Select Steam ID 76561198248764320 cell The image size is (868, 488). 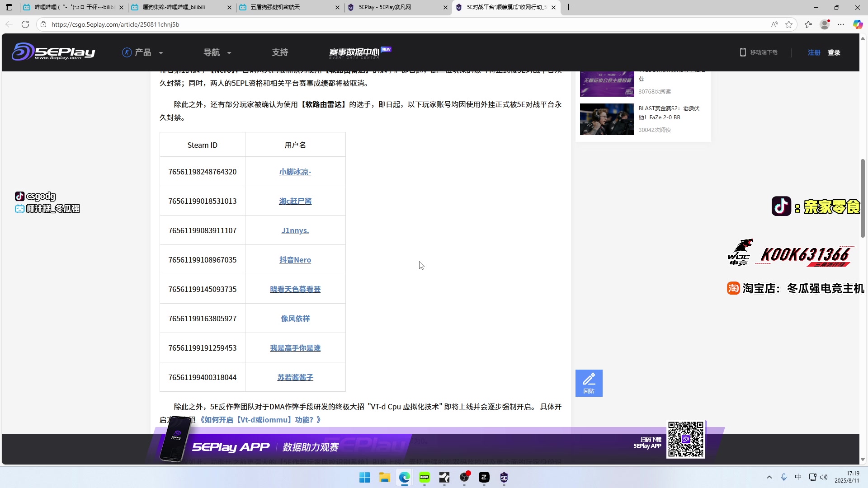click(x=203, y=172)
